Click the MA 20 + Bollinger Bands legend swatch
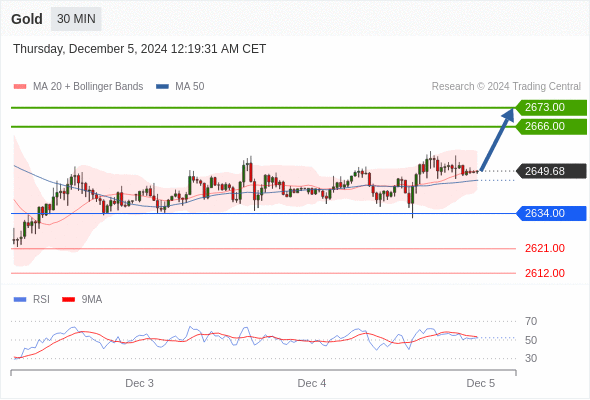The height and width of the screenshot is (400, 590). [x=20, y=87]
